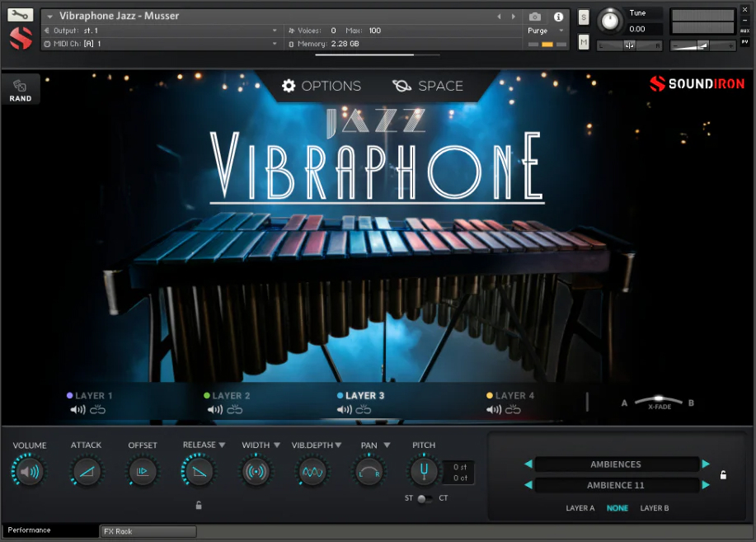The image size is (756, 542).
Task: Click the Soundiron logo at top right
Action: click(x=697, y=83)
